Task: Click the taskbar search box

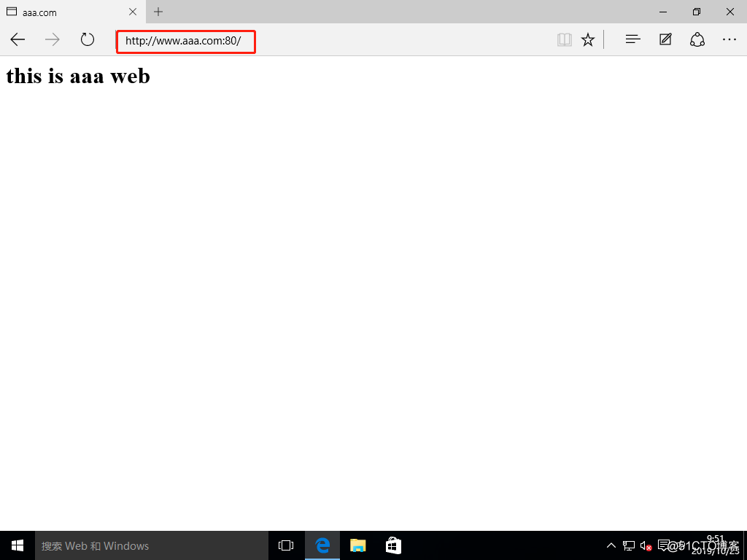Action: click(x=152, y=545)
